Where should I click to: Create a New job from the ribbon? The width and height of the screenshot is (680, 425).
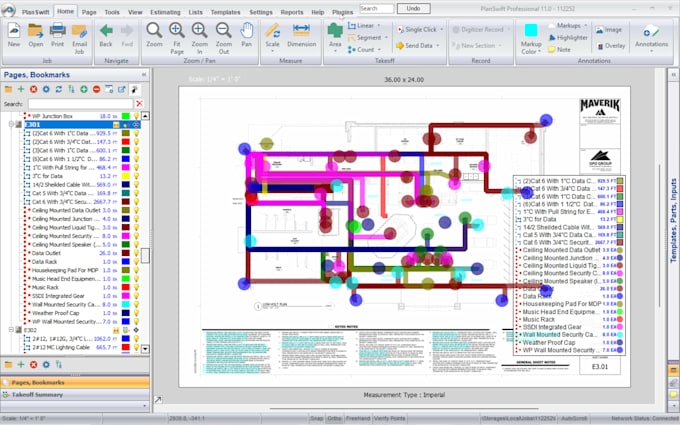tap(13, 35)
